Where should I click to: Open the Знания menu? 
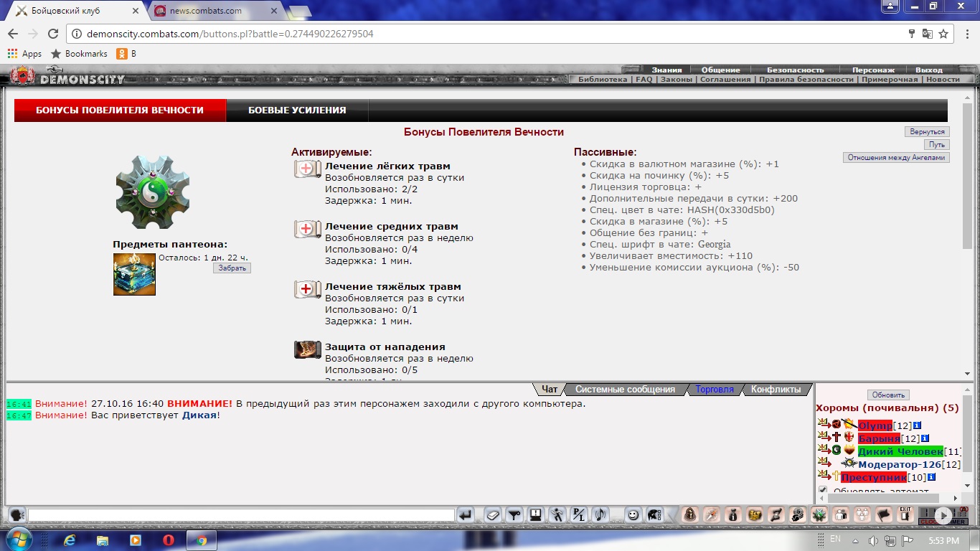pyautogui.click(x=666, y=70)
